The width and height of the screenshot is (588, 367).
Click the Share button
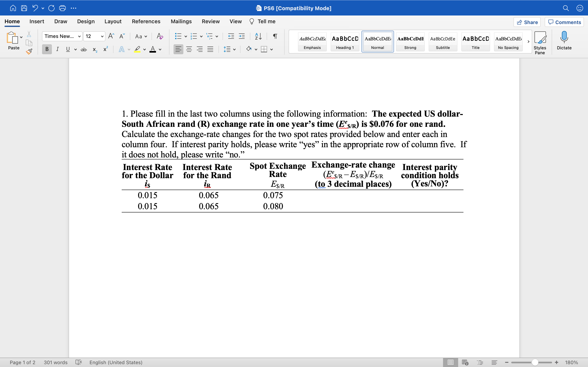pyautogui.click(x=527, y=22)
